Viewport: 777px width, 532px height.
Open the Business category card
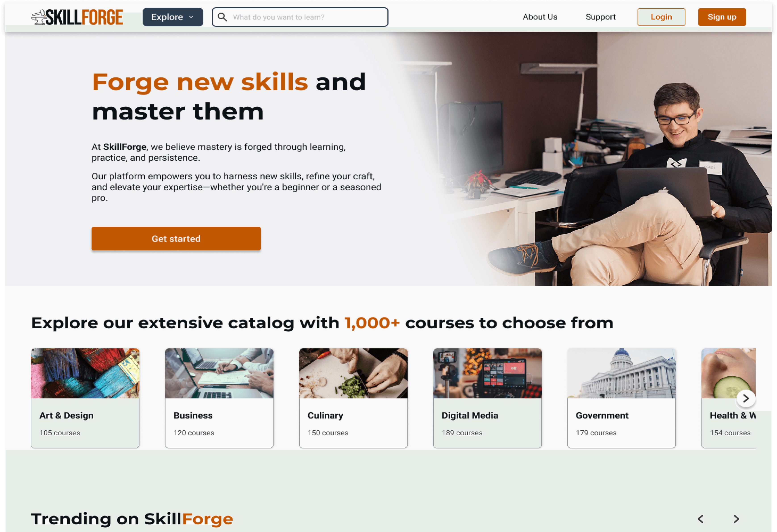[x=219, y=398]
